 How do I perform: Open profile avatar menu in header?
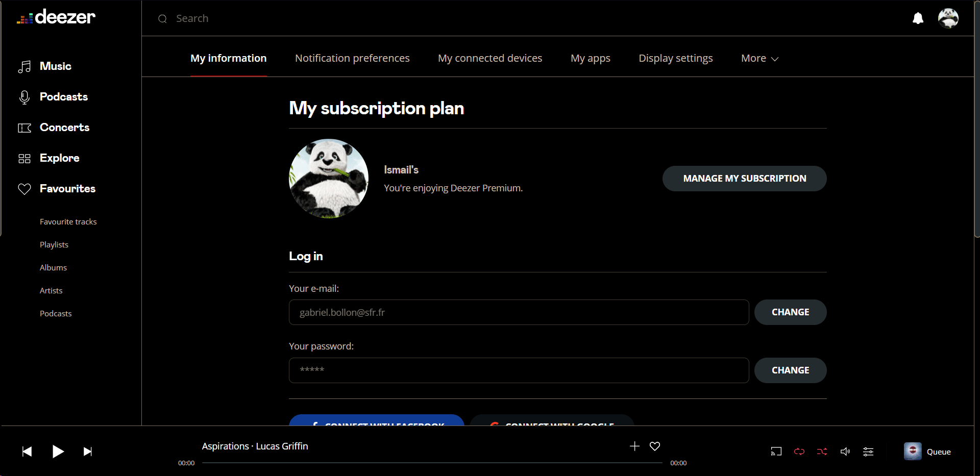point(948,18)
